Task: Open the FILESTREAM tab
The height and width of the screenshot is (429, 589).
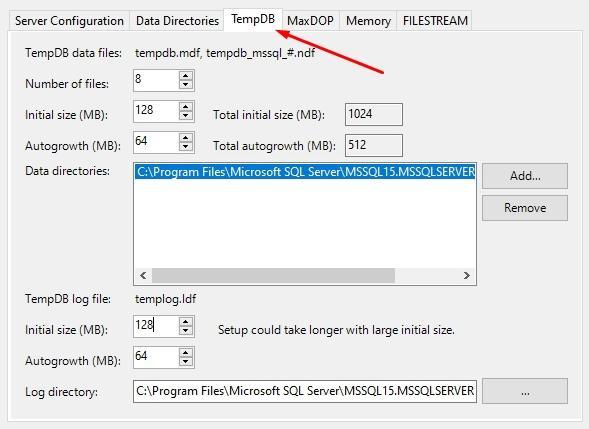Action: click(435, 21)
